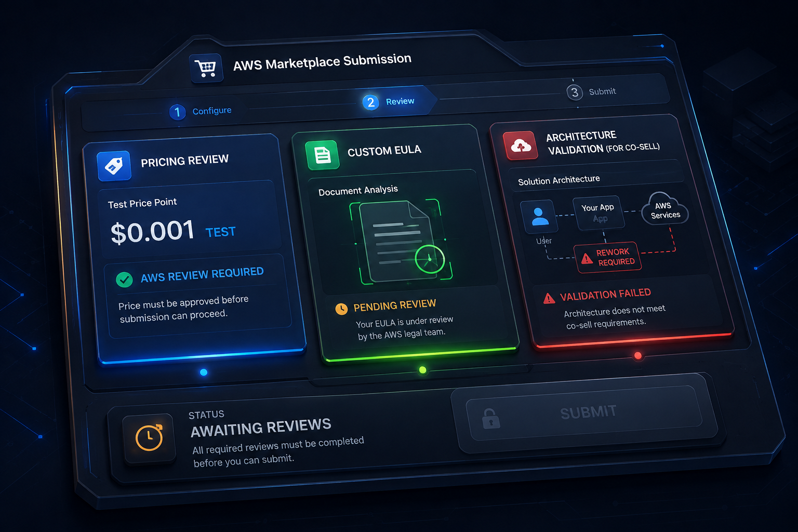Viewport: 798px width, 532px height.
Task: Click the ARCHITECTURE VALIDATION card title
Action: [x=603, y=143]
